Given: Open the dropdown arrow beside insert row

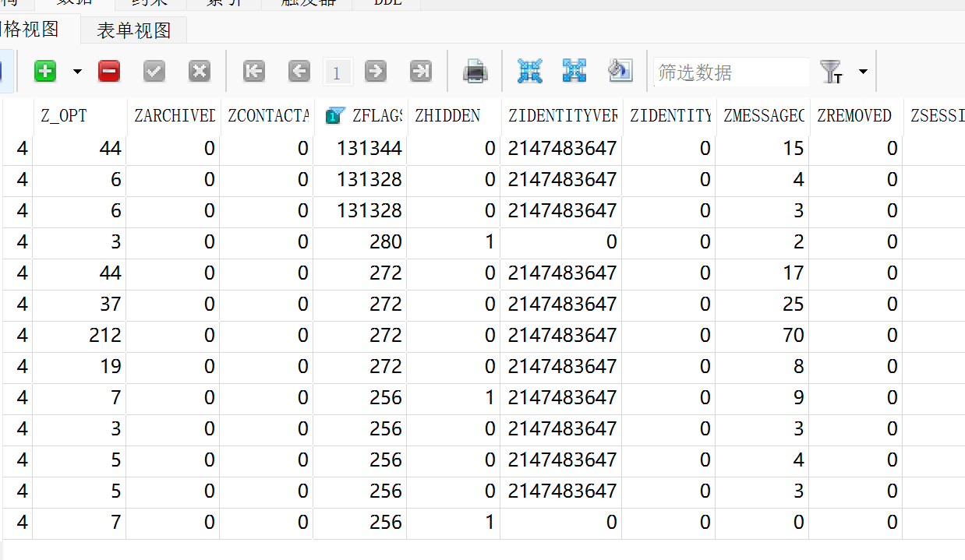Looking at the screenshot, I should click(x=77, y=72).
